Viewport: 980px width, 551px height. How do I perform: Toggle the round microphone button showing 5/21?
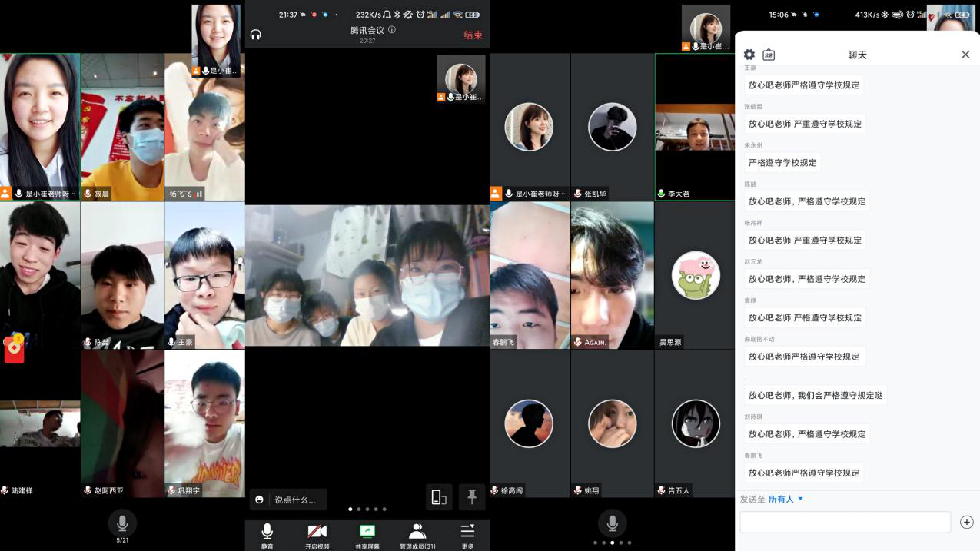pyautogui.click(x=121, y=523)
